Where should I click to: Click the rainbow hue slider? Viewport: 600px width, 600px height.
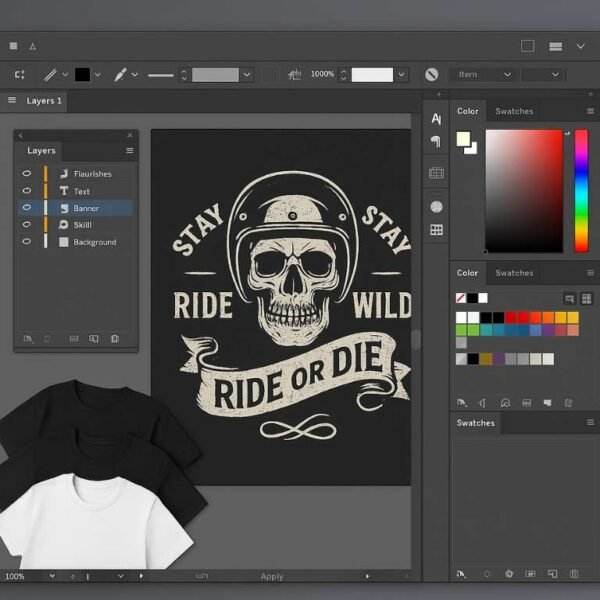point(581,191)
